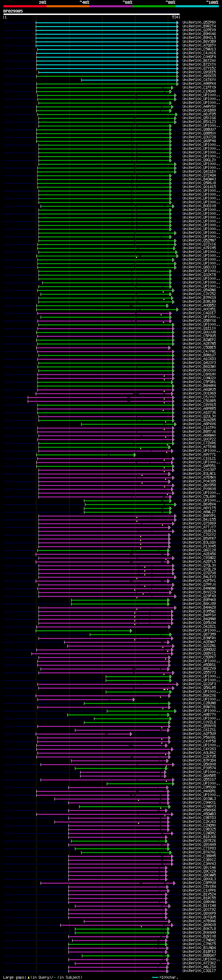
Task: Select the UniRef100_A6L2S0 label
Action: [199, 967]
